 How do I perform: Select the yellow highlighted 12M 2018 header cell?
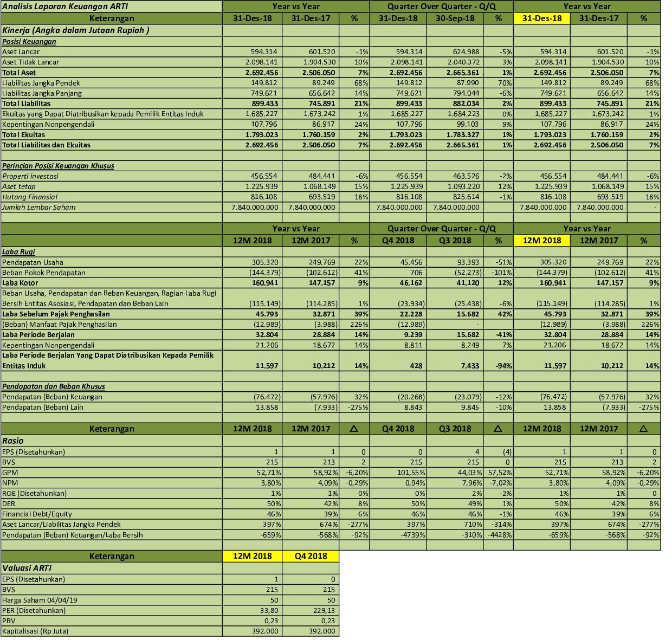click(x=541, y=240)
